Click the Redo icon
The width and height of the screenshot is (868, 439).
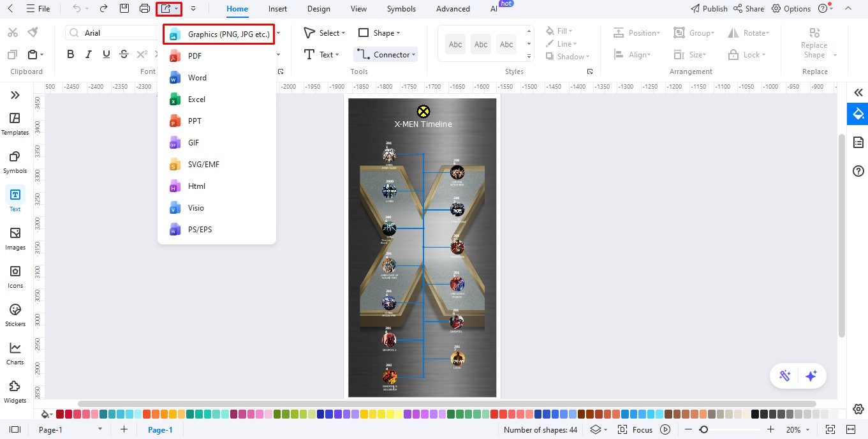(x=103, y=9)
